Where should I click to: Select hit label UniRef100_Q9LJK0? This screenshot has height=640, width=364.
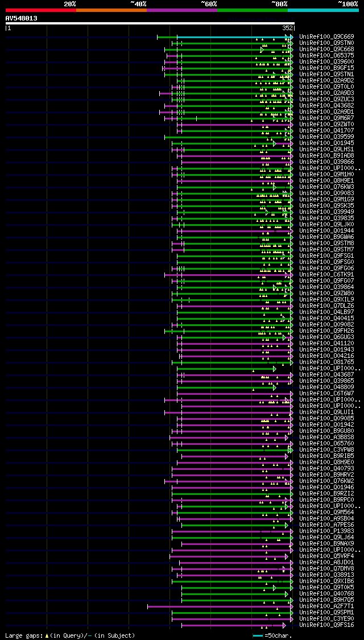tap(326, 225)
